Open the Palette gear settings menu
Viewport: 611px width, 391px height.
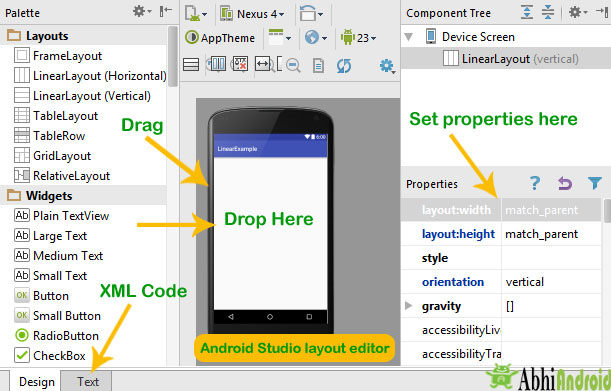pos(141,12)
